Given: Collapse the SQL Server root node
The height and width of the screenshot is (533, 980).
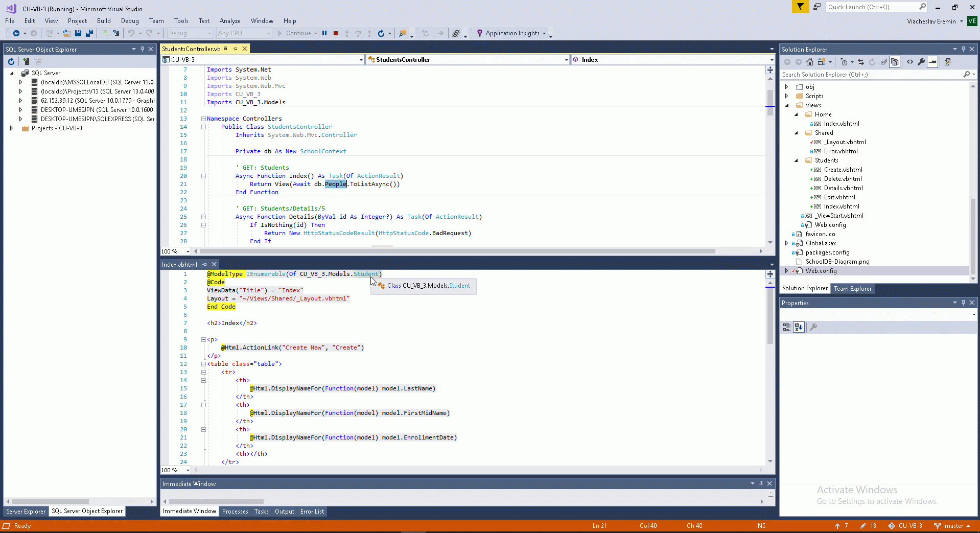Looking at the screenshot, I should click(11, 73).
